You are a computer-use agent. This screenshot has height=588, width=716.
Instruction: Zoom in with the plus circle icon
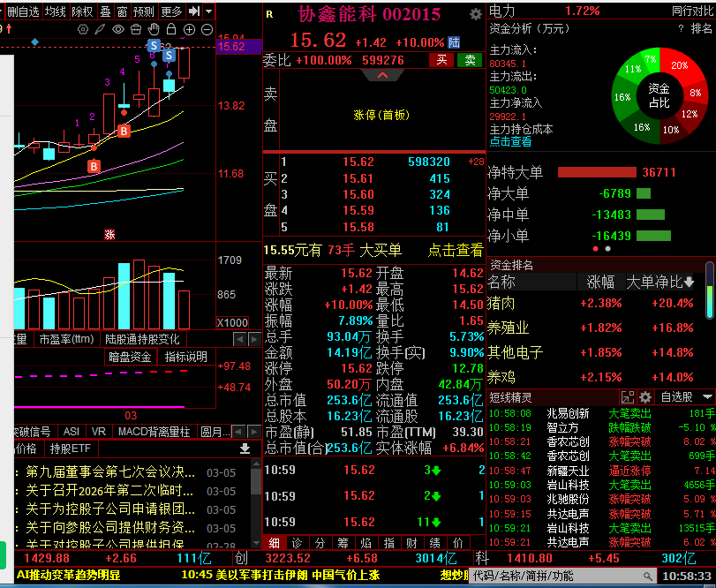pyautogui.click(x=189, y=30)
